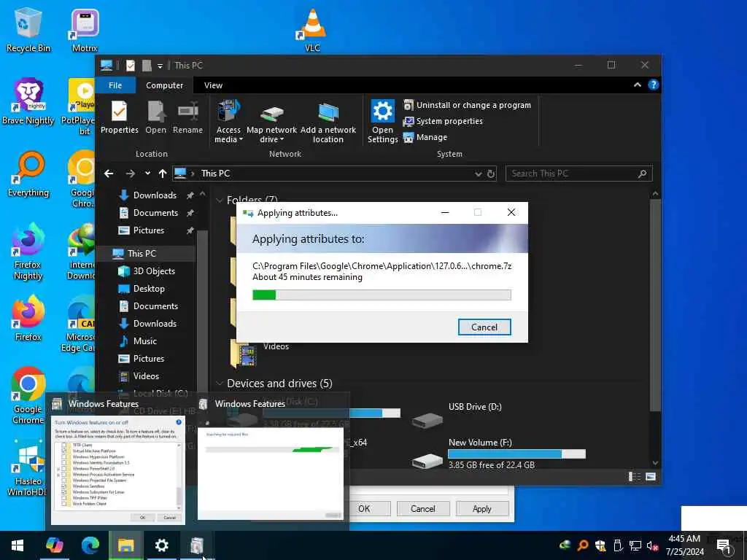
Task: Open Explorer help question mark icon
Action: pos(653,85)
